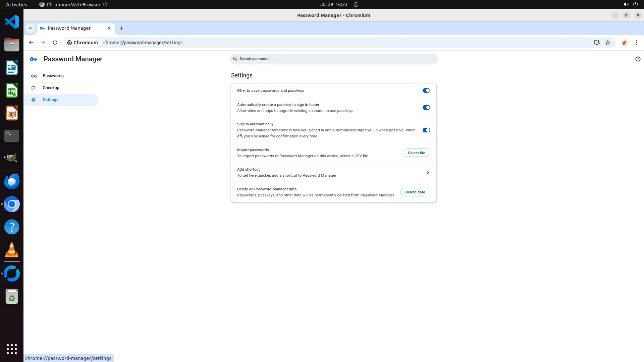Turn off Sign in automatically
The height and width of the screenshot is (362, 644).
tap(426, 130)
